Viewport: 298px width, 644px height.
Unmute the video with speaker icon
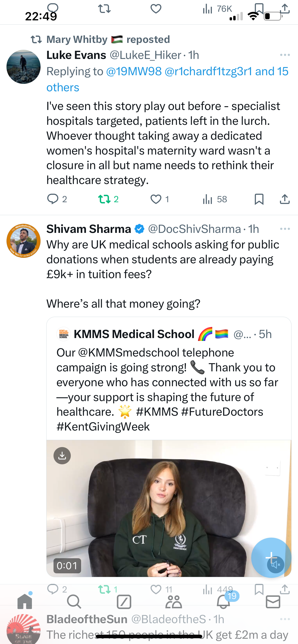tap(275, 564)
